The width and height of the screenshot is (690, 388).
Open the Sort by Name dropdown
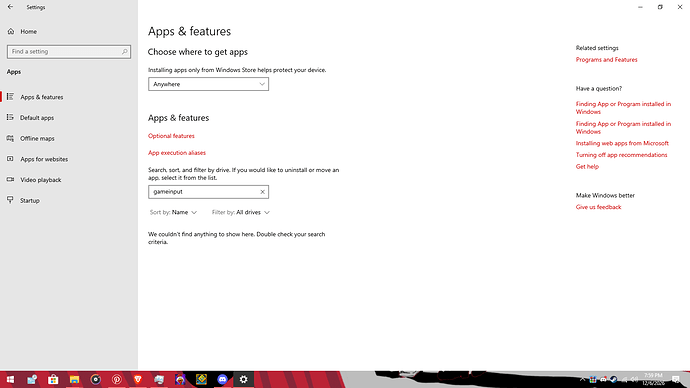click(173, 212)
